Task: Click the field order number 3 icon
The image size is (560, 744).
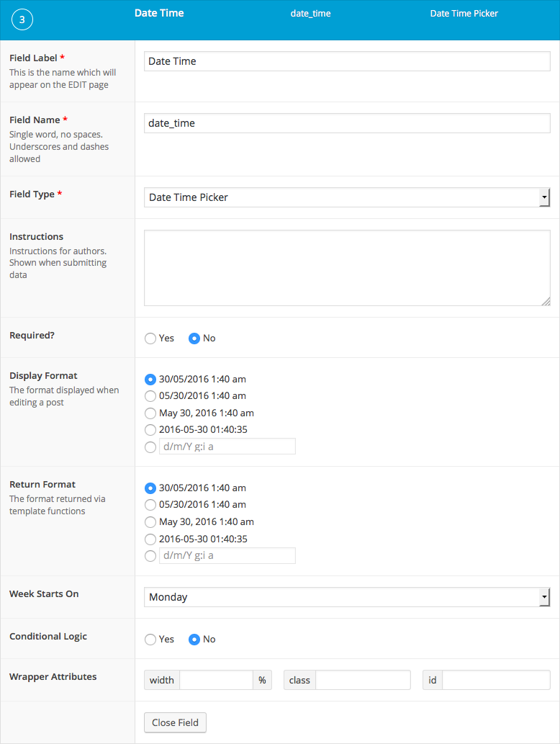Action: click(22, 20)
